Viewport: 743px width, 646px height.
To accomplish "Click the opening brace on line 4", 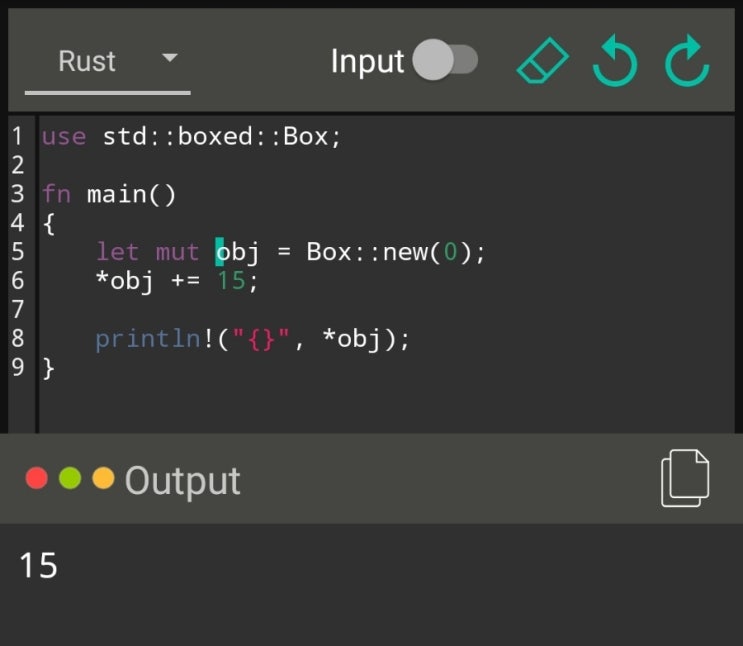I will click(x=49, y=224).
